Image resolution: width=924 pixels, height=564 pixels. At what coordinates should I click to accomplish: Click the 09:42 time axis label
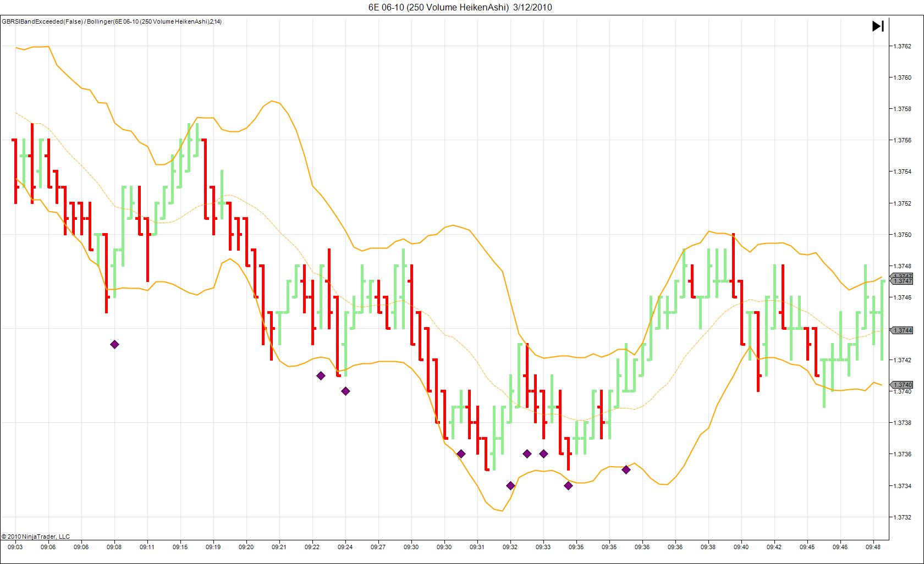coord(774,547)
